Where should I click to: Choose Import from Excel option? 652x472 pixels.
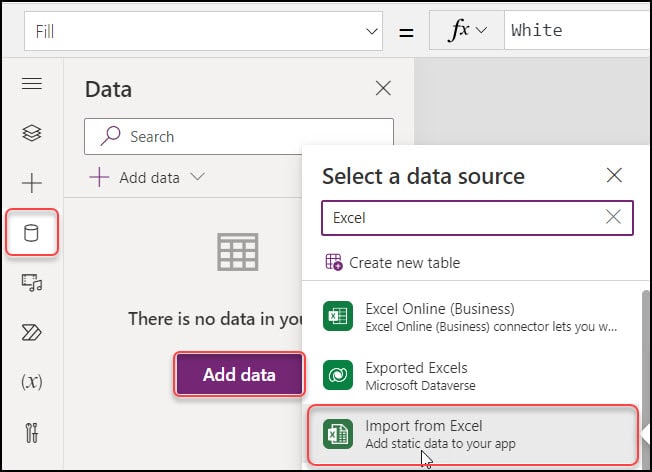(x=472, y=435)
